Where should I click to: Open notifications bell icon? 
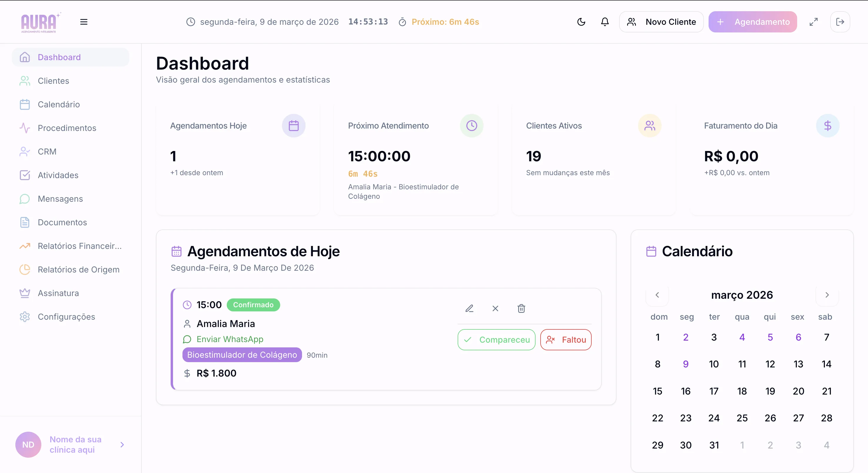click(605, 22)
